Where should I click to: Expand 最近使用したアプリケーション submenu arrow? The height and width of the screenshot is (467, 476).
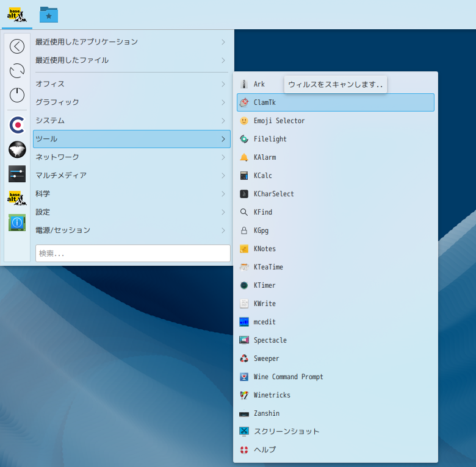click(x=223, y=42)
